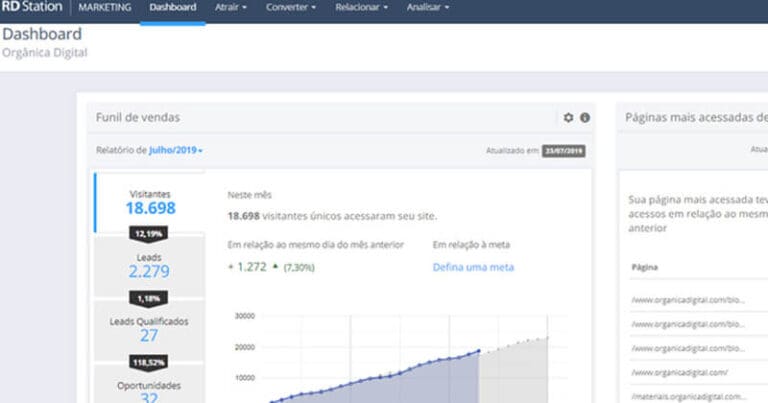The image size is (768, 403).
Task: Switch to the Dashboard tab
Action: coord(172,8)
